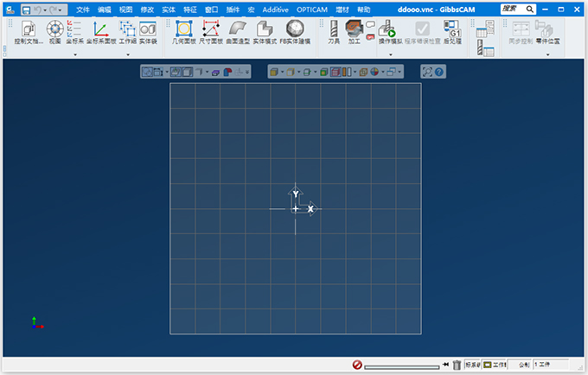This screenshot has width=588, height=375.
Task: Open the 修改 menu
Action: (147, 10)
